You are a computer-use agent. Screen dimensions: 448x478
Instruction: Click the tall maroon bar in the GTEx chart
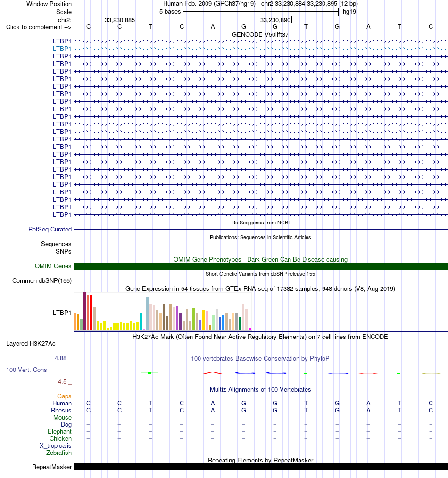click(x=85, y=311)
